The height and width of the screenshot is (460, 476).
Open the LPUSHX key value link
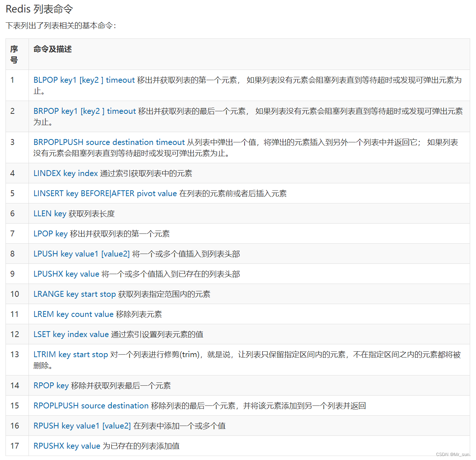[67, 274]
